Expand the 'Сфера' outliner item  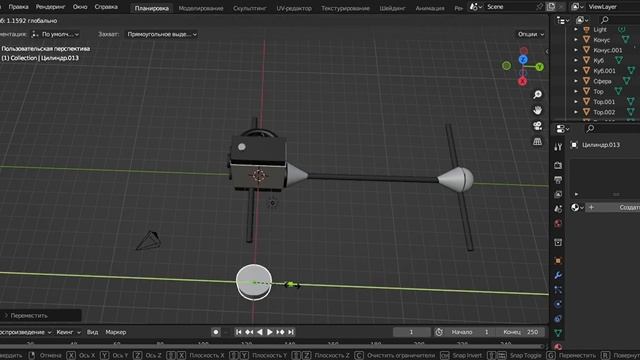pyautogui.click(x=576, y=81)
